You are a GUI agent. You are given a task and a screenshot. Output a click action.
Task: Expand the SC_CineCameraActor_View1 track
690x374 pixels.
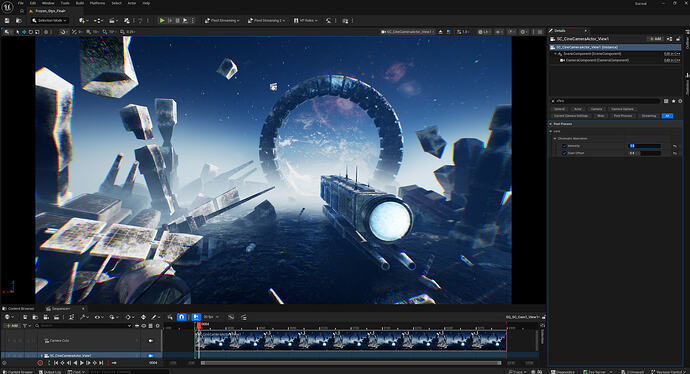click(x=42, y=355)
